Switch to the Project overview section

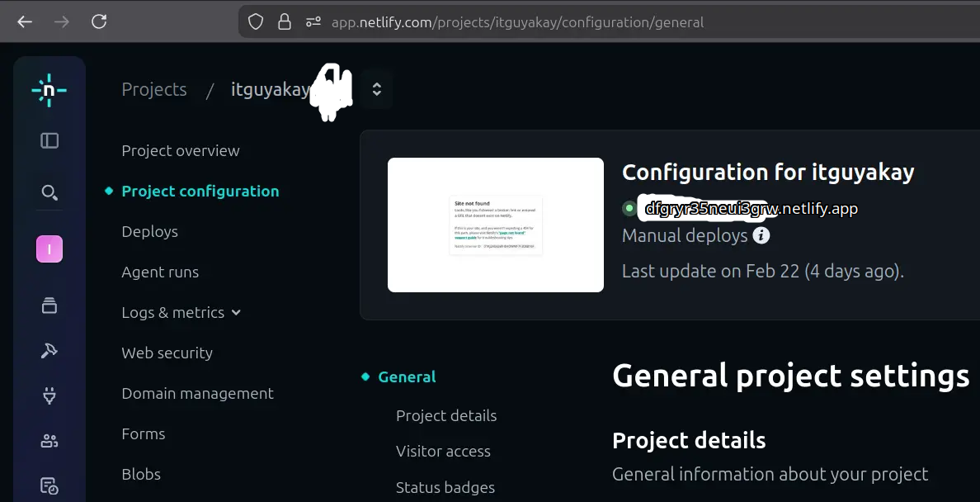[x=180, y=150]
